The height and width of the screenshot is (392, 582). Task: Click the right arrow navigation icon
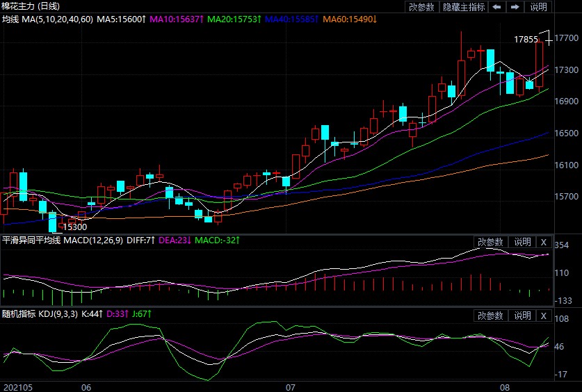coord(515,7)
